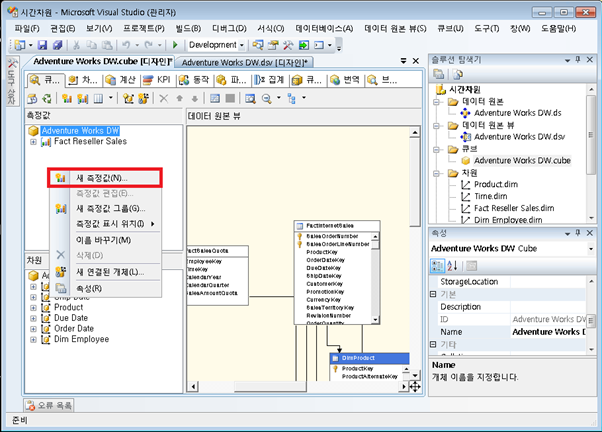This screenshot has width=602, height=432.
Task: Close the active document tab with X
Action: point(416,61)
